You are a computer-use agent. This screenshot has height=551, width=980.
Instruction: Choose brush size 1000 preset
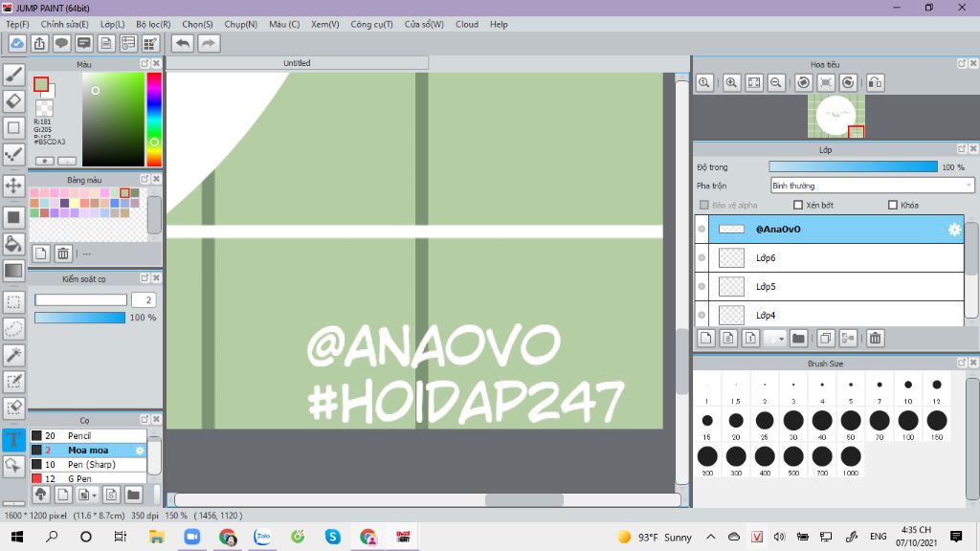pyautogui.click(x=851, y=460)
